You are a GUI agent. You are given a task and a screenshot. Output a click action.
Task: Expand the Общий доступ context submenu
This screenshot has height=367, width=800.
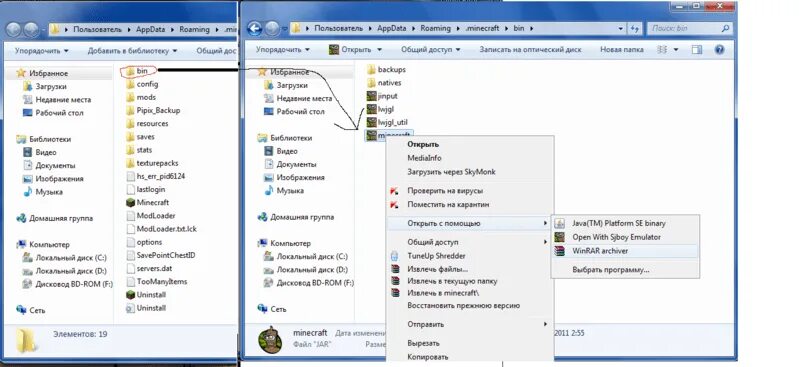point(469,242)
